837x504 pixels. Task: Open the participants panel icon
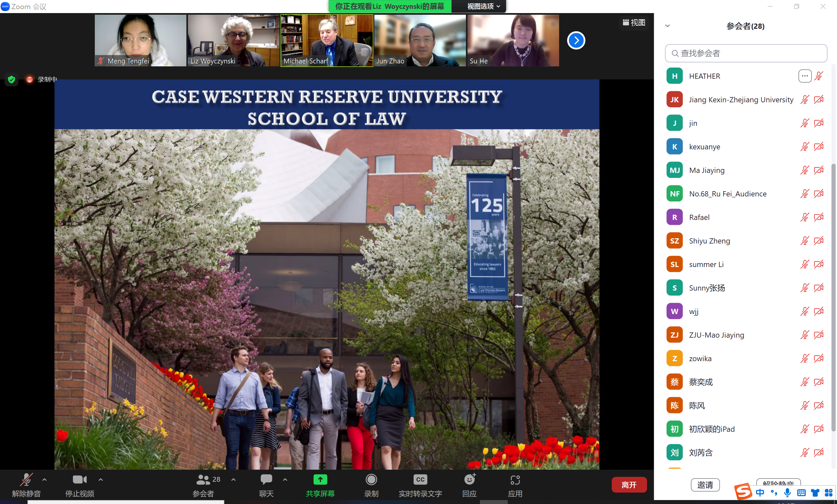pos(203,479)
